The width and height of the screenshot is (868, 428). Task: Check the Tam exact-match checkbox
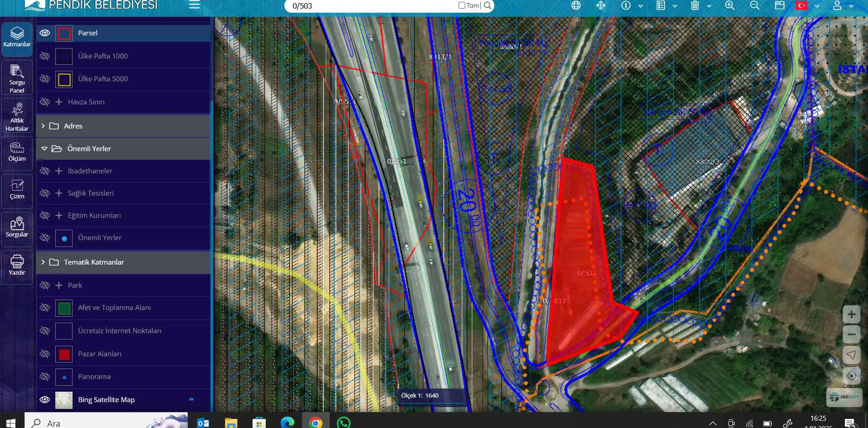click(462, 5)
